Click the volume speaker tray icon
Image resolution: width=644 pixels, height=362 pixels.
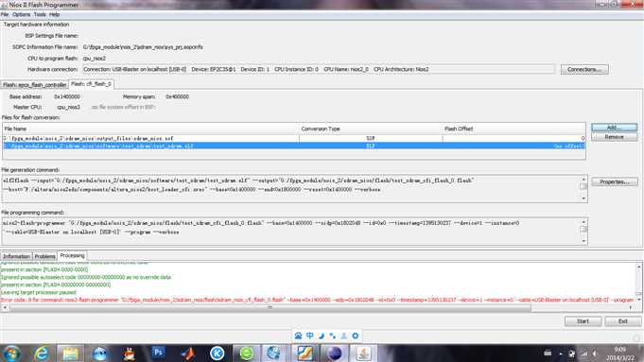coord(595,353)
